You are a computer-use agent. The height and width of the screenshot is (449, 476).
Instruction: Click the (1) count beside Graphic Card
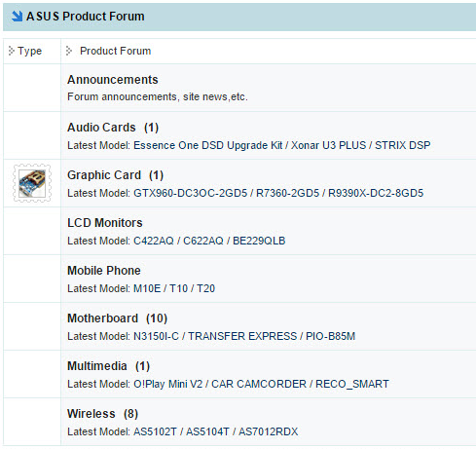tap(156, 175)
